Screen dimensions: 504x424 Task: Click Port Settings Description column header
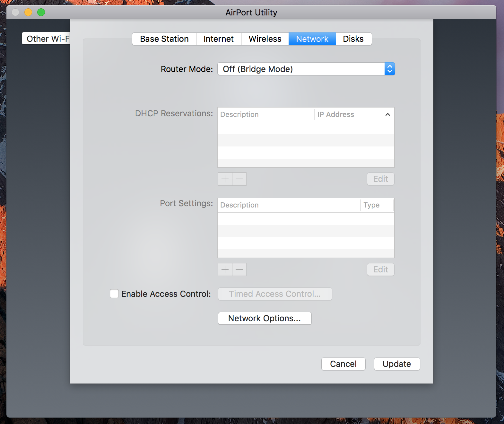tap(289, 205)
